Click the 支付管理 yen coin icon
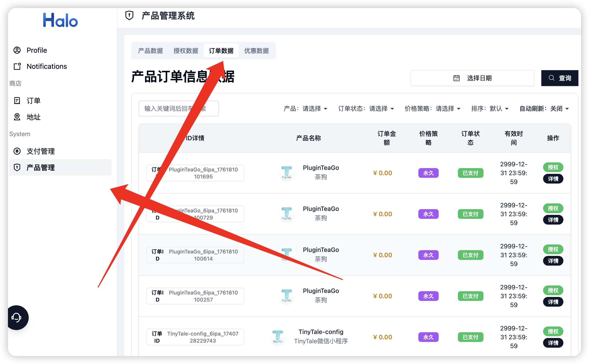The width and height of the screenshot is (589, 364). click(x=17, y=151)
